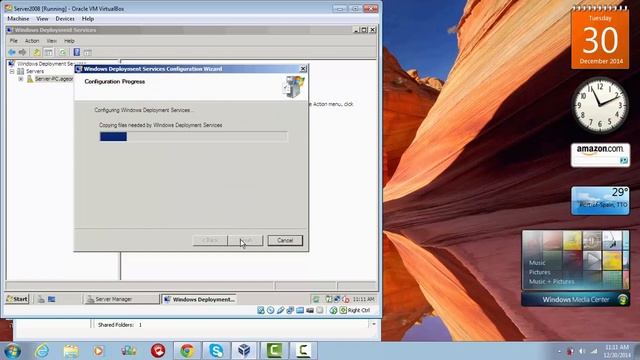Open the Devices menu in VirtualBox

coord(65,19)
